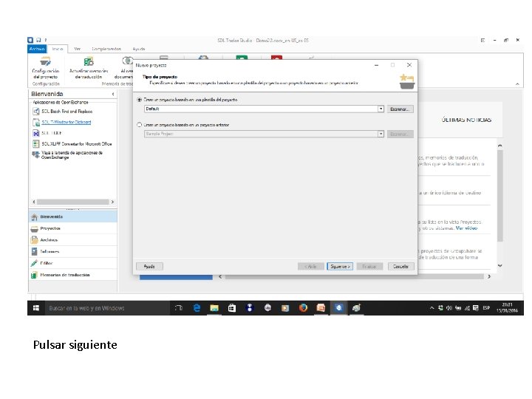This screenshot has width=532, height=399.
Task: Switch to Editor view in navigation pane
Action: pyautogui.click(x=73, y=263)
